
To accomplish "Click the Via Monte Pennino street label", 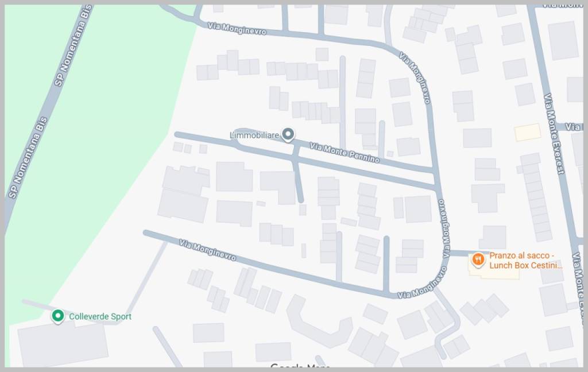I will (345, 153).
